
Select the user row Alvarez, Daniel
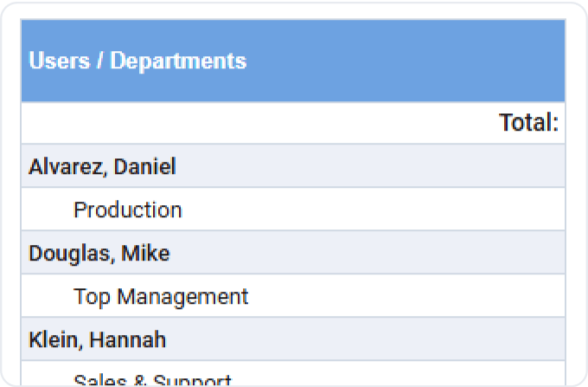click(102, 166)
